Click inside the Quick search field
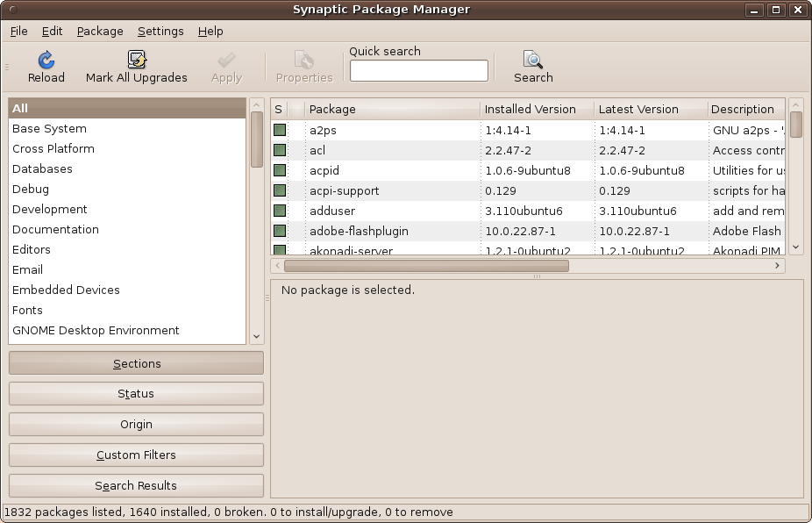 pyautogui.click(x=418, y=70)
